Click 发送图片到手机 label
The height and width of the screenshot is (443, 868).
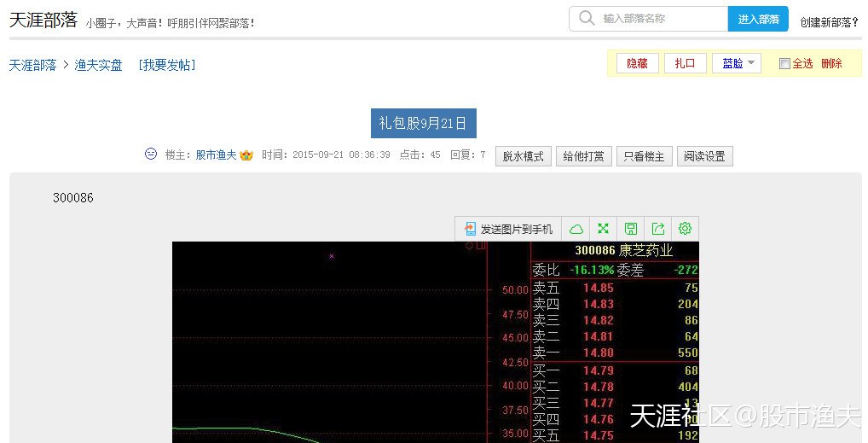(516, 229)
